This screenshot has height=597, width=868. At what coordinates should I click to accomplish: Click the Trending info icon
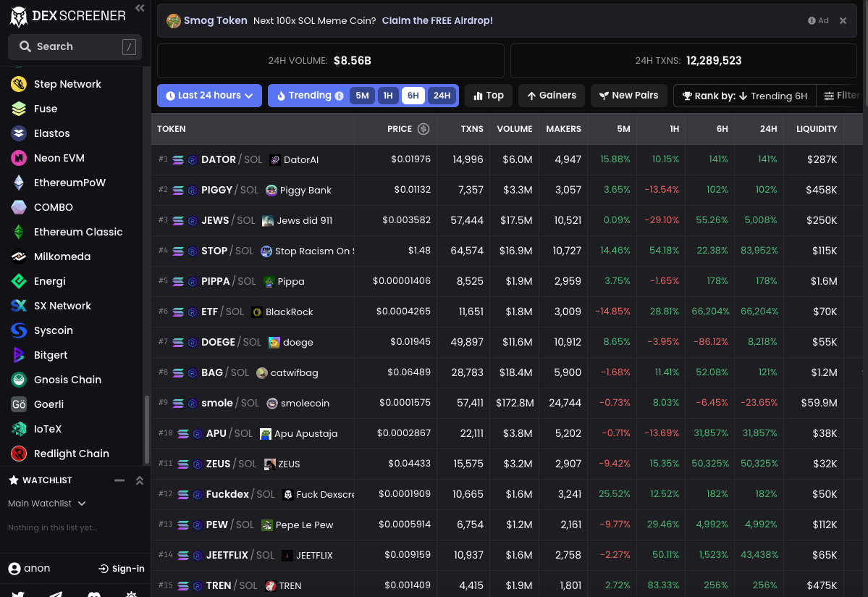(339, 96)
